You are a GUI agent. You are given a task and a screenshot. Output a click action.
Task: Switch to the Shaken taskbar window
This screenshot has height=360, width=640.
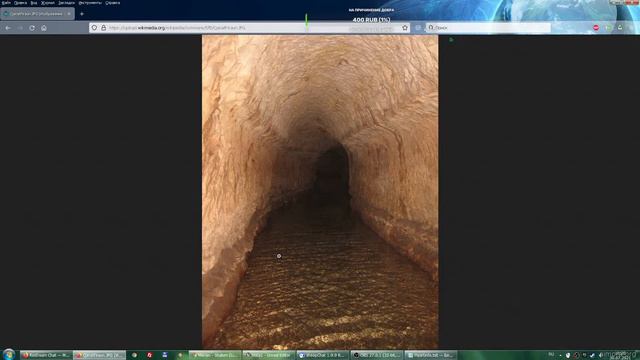point(215,355)
